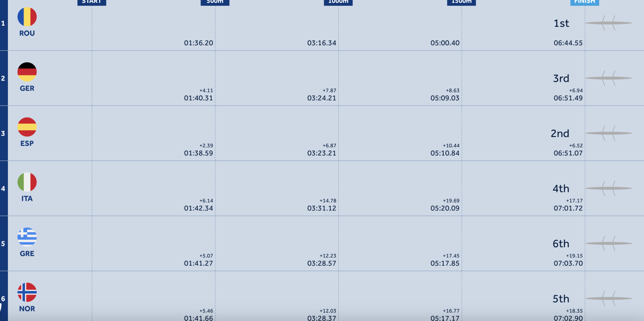The width and height of the screenshot is (644, 321).
Task: Click the GRE country label
Action: [27, 254]
